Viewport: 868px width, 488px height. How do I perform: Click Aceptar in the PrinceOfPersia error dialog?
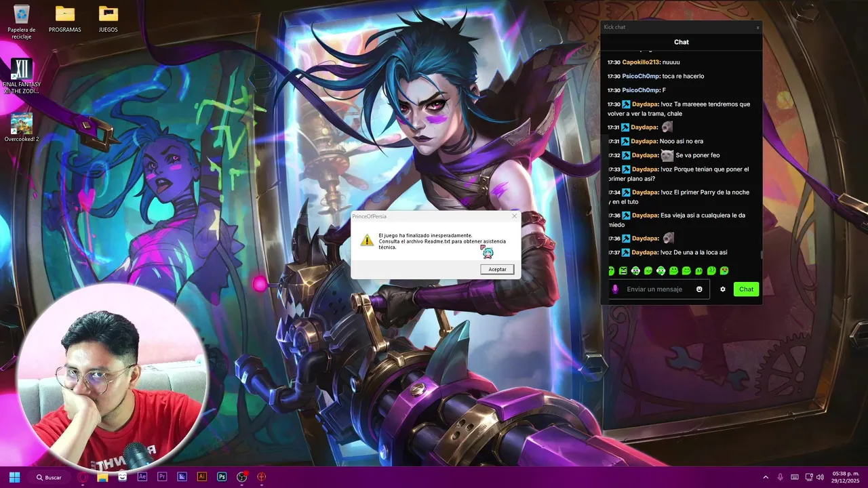pos(497,269)
